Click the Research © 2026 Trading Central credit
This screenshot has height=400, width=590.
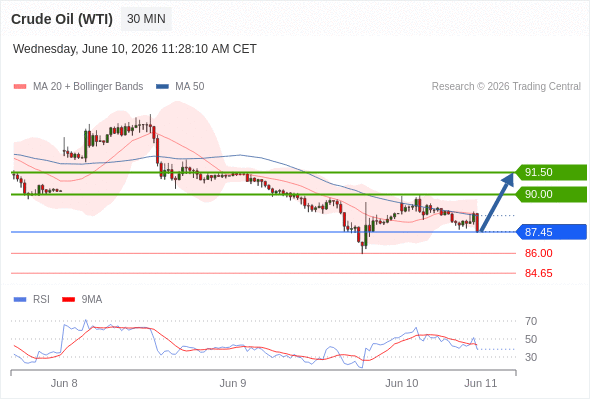tap(506, 87)
